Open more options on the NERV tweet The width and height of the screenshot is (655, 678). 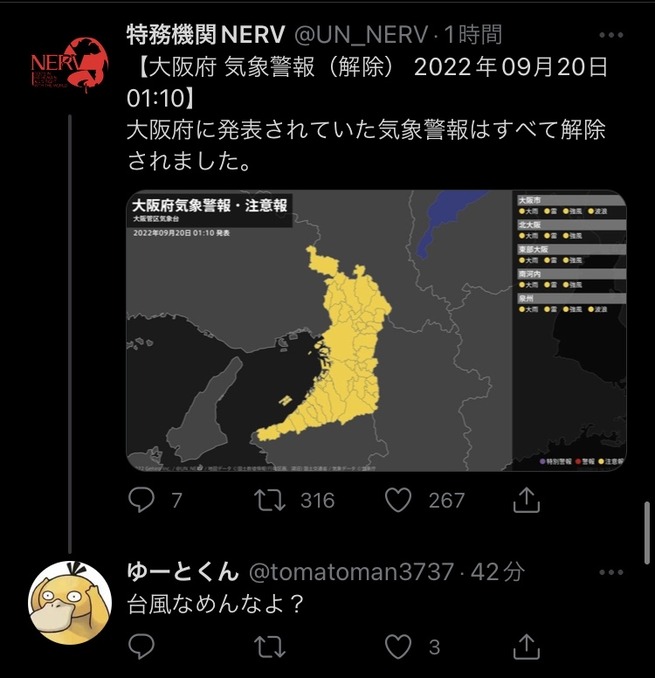tap(611, 35)
